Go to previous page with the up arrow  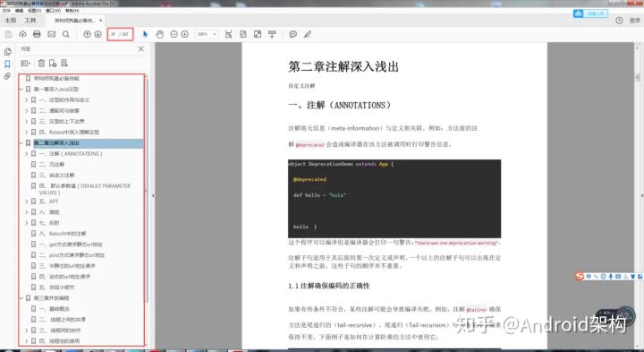(x=87, y=34)
